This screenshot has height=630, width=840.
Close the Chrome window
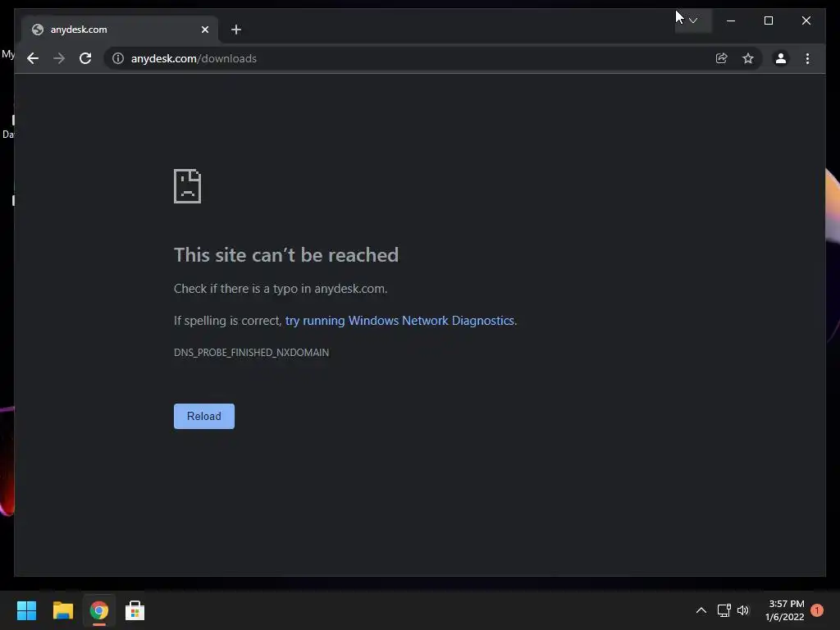pyautogui.click(x=806, y=21)
